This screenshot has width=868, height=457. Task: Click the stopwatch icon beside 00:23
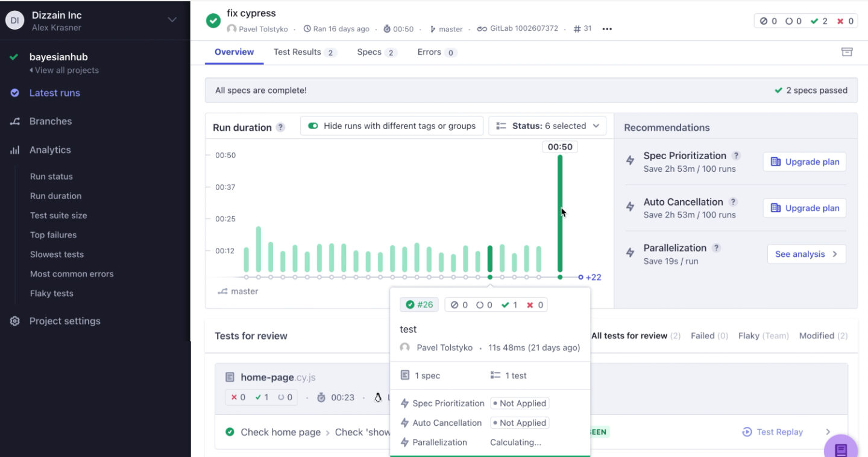pyautogui.click(x=321, y=397)
